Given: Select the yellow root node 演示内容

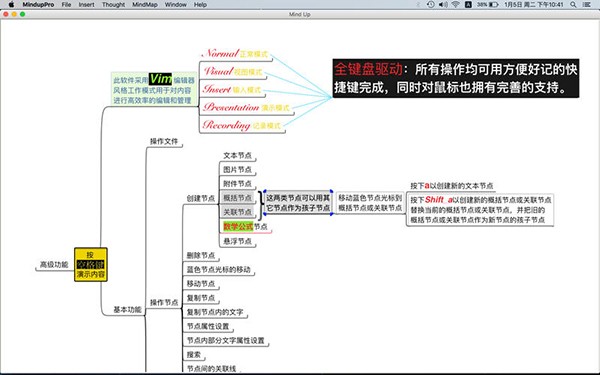Looking at the screenshot, I should click(x=91, y=264).
